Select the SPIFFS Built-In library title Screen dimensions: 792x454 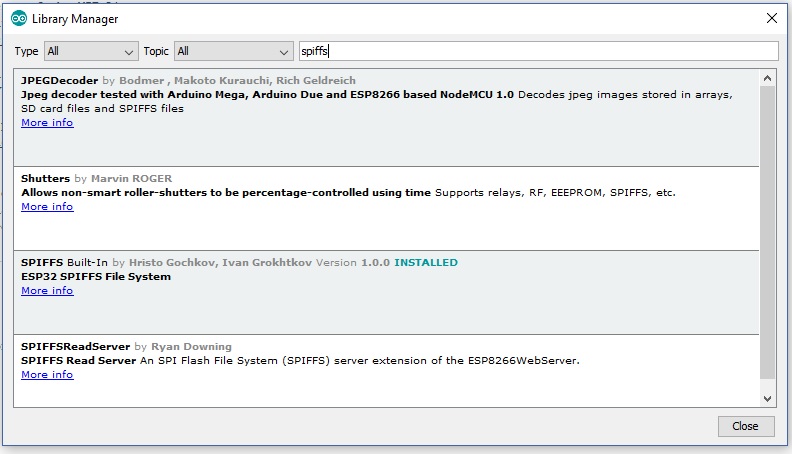coord(64,263)
